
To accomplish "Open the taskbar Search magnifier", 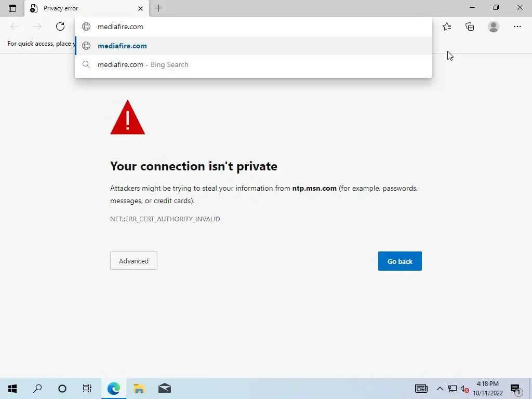I will coord(37,389).
